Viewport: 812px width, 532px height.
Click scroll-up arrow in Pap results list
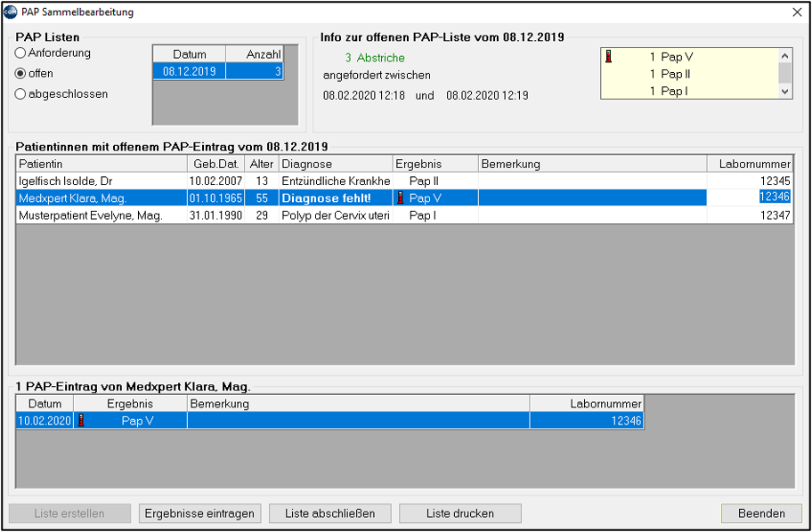(x=785, y=56)
